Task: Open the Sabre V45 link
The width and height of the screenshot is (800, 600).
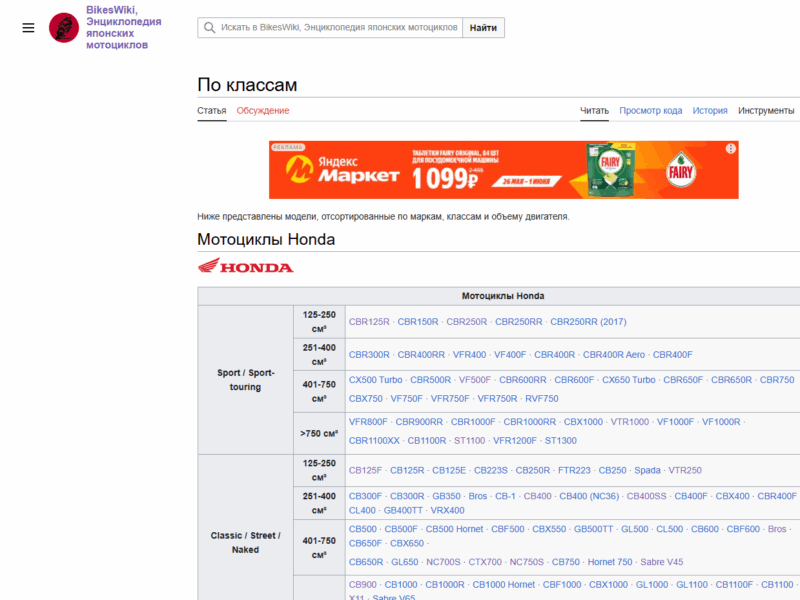Action: coord(662,562)
